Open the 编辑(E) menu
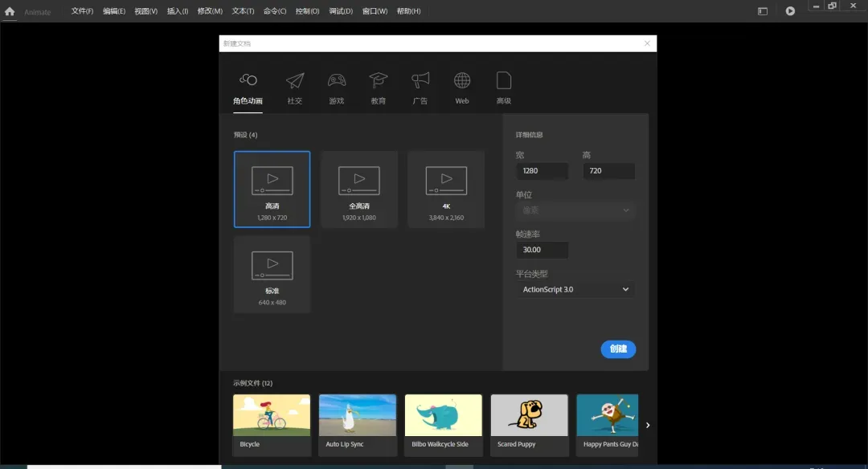Viewport: 868px width, 469px height. (114, 11)
